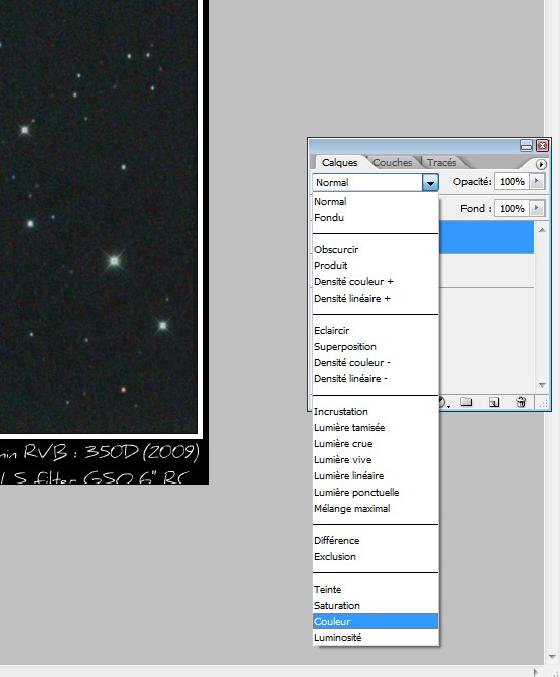Click the adjustment layer half-circle icon
The height and width of the screenshot is (677, 560).
point(443,402)
